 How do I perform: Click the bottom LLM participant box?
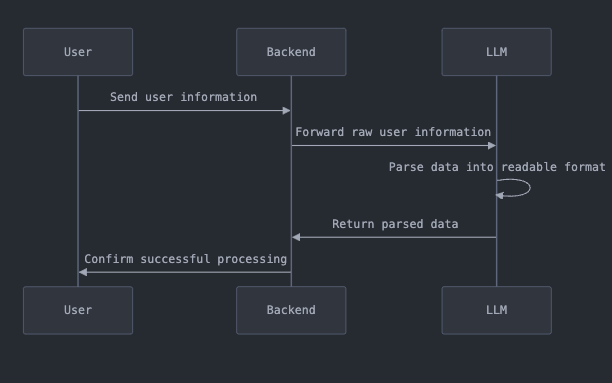coord(496,310)
